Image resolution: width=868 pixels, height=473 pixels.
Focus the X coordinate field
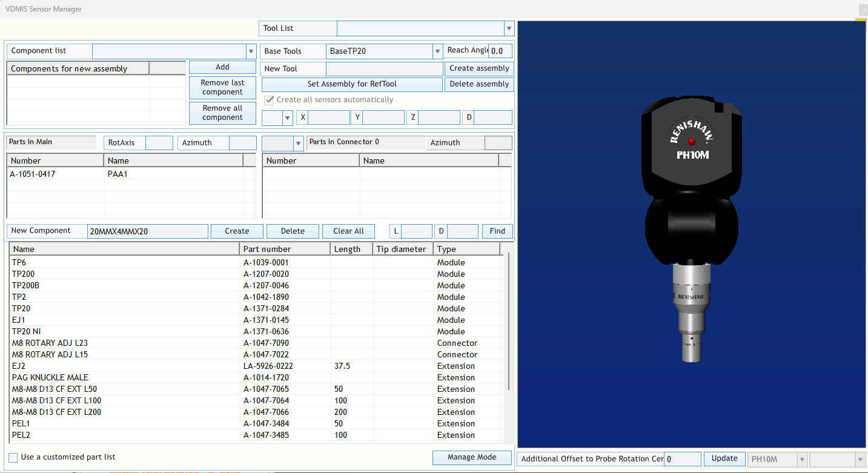pos(329,118)
